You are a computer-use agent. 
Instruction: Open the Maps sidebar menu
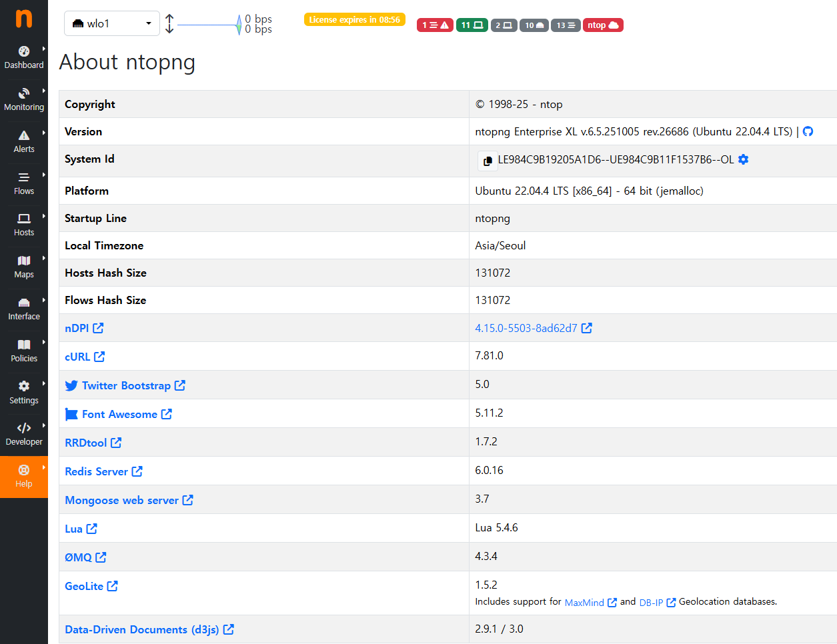pyautogui.click(x=24, y=267)
